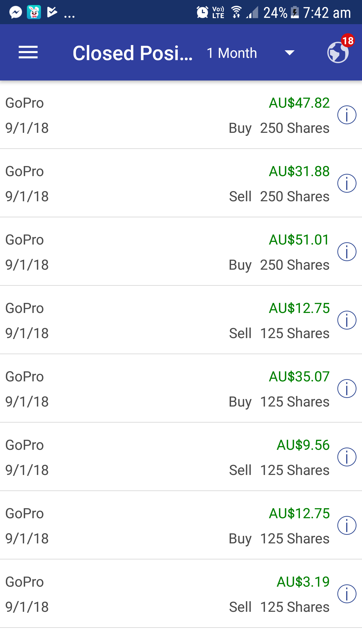Show details of AU$51.01 position
Image resolution: width=362 pixels, height=644 pixels.
coord(347,252)
